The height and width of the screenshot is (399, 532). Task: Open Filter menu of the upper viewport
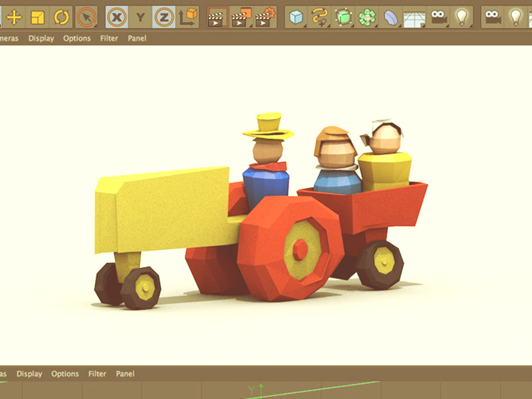coord(109,39)
